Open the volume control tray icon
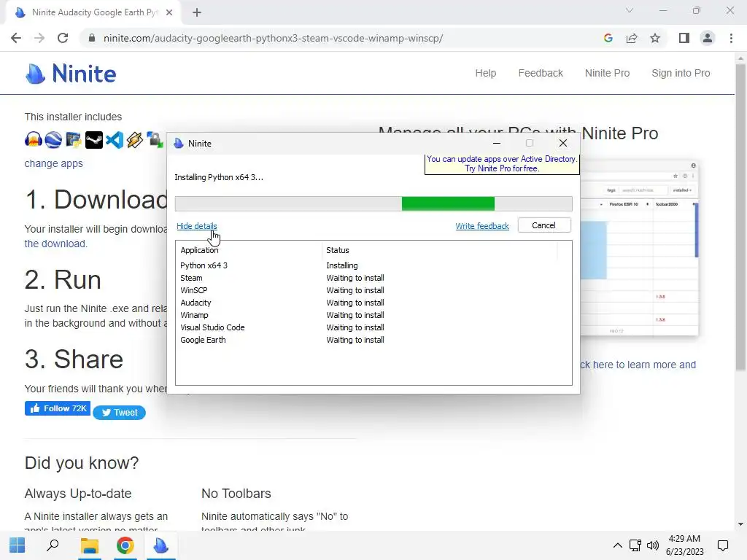The width and height of the screenshot is (747, 560). tap(653, 545)
